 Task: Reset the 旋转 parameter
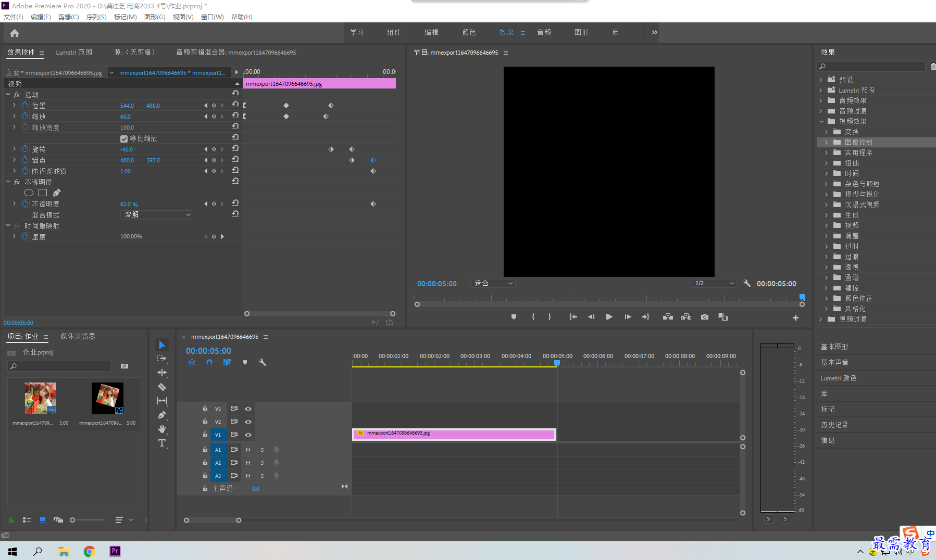coord(235,148)
